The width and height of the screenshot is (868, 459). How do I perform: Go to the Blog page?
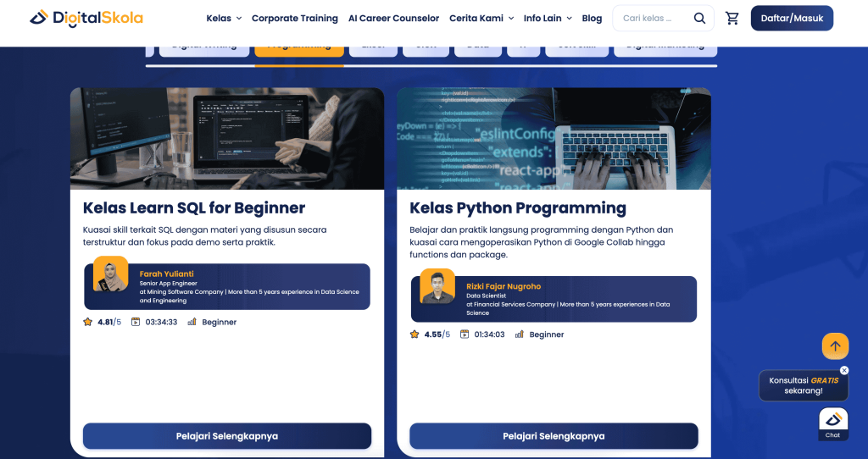click(592, 19)
